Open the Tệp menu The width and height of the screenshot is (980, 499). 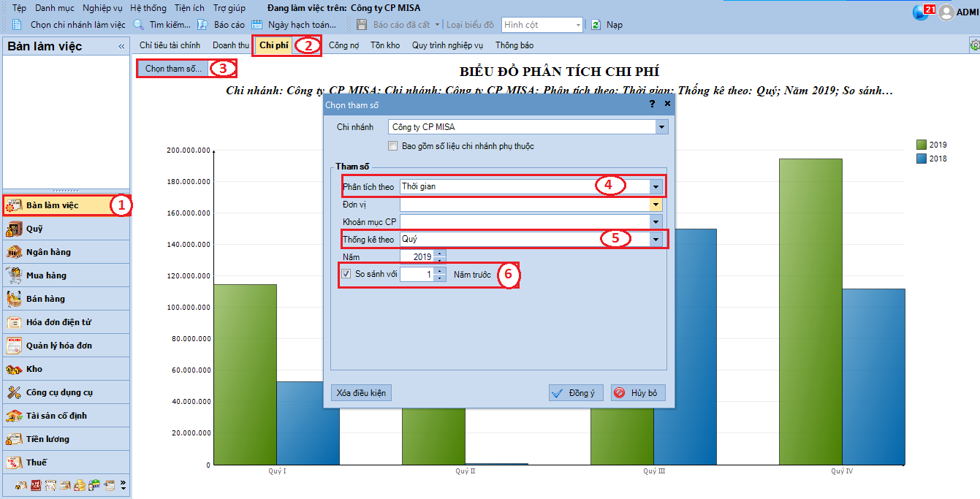click(20, 8)
